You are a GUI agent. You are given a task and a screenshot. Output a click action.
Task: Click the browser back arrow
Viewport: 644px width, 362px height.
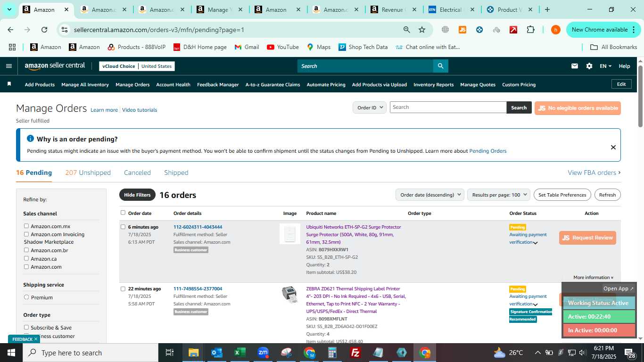[10, 30]
